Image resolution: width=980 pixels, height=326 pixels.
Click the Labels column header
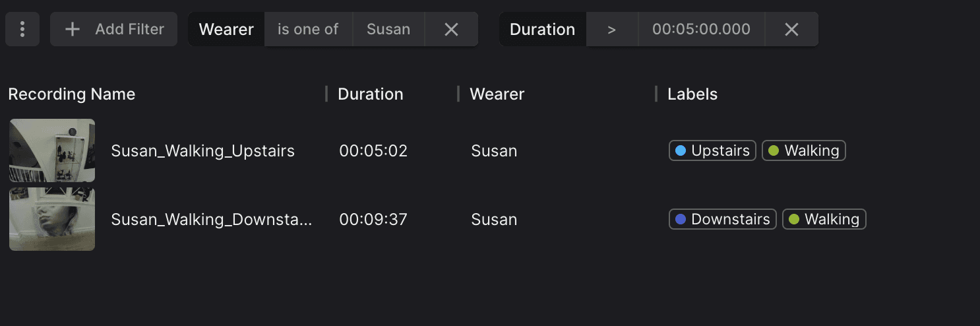pyautogui.click(x=692, y=94)
